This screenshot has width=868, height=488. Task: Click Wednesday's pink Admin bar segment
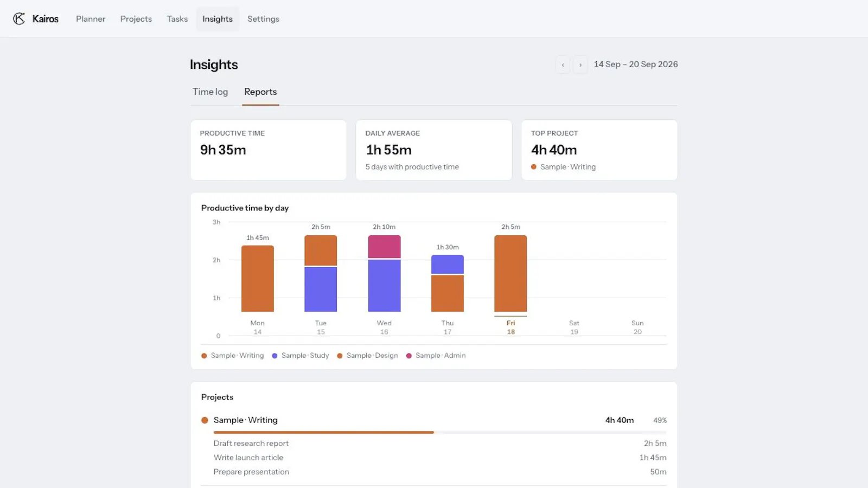click(x=384, y=247)
